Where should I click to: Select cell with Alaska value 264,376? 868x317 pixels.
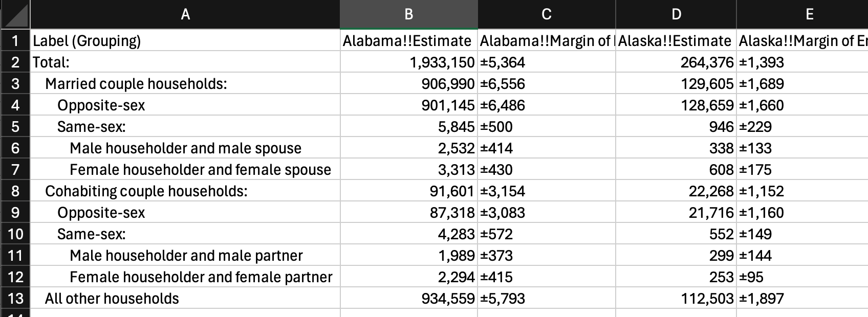pyautogui.click(x=676, y=62)
